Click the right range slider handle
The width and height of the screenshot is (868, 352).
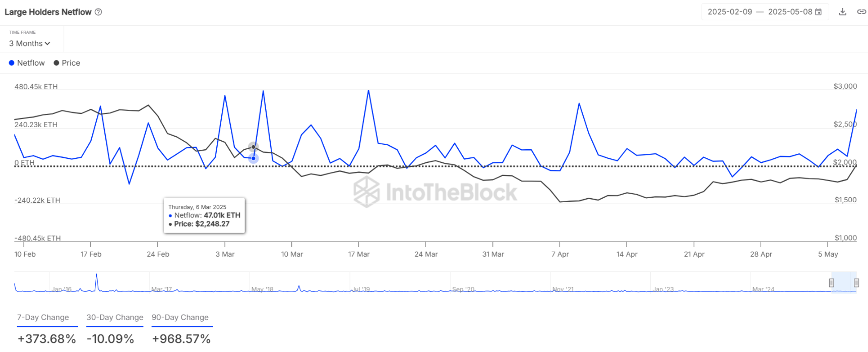pos(856,283)
